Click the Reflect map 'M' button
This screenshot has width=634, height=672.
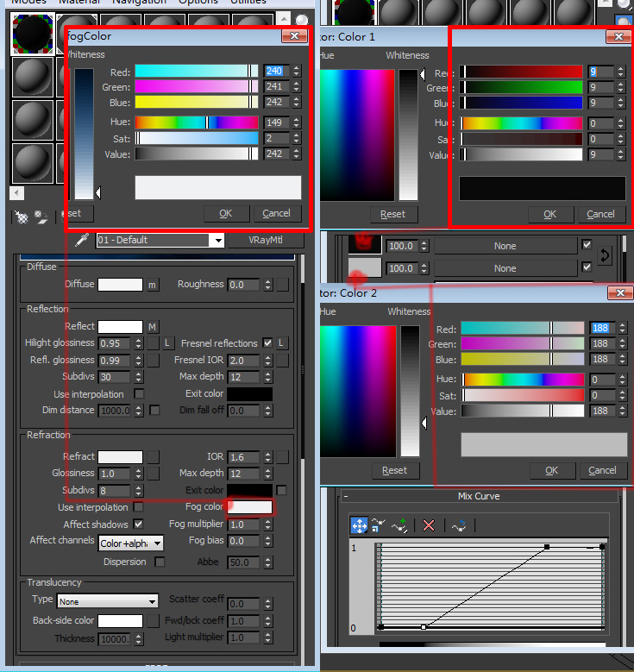pos(153,327)
